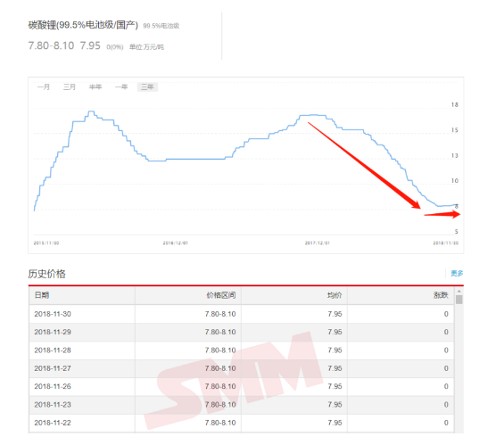504x445 pixels.
Task: Click the 2018/11/30 axis date label
Action: click(x=446, y=243)
